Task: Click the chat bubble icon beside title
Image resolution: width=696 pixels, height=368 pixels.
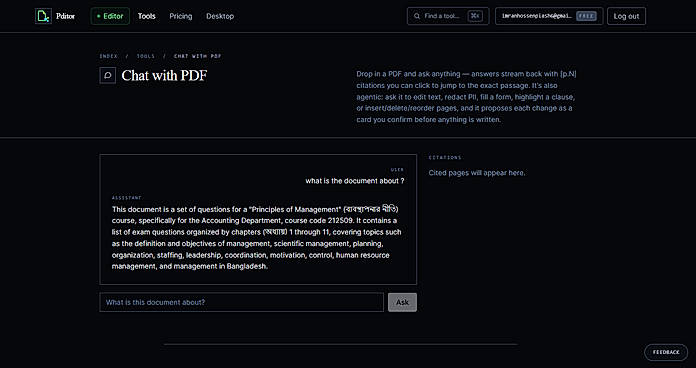Action: [x=107, y=75]
